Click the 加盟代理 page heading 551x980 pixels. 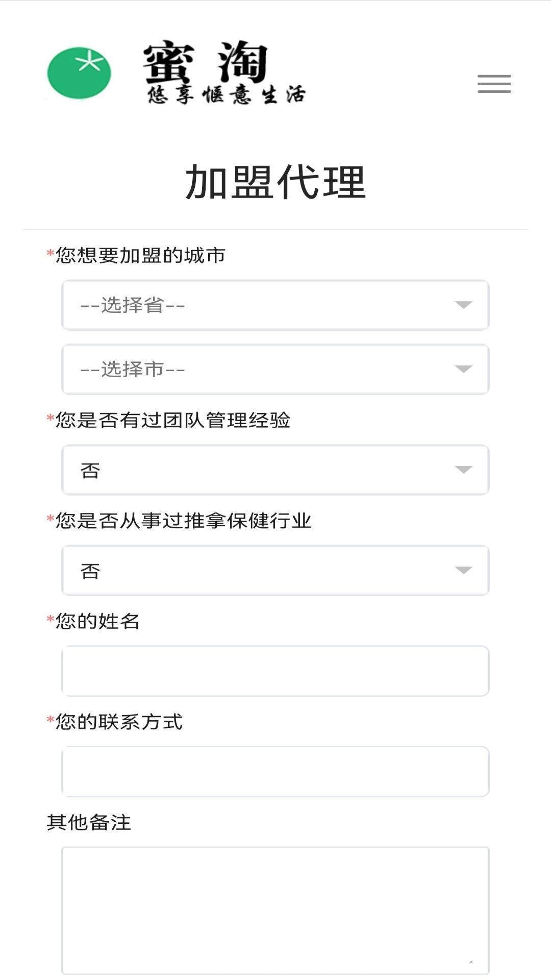pos(275,182)
